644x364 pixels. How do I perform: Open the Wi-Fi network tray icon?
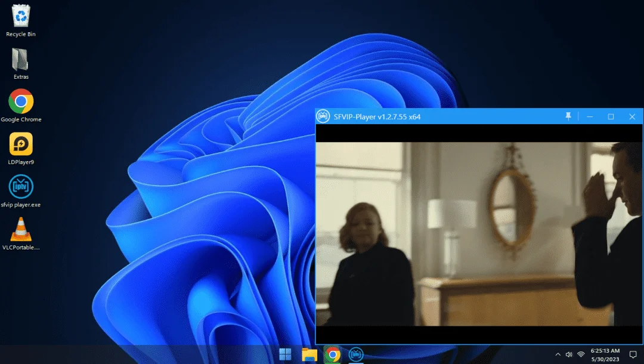tap(581, 354)
